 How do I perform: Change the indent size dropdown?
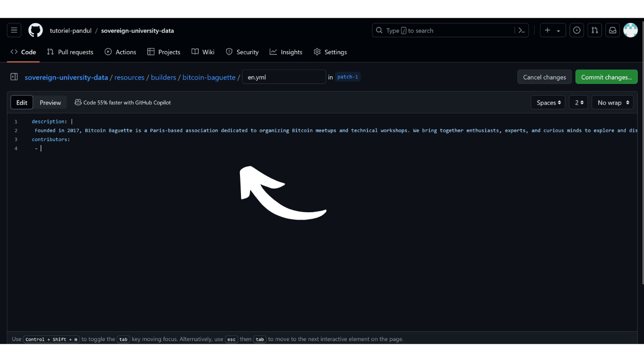[579, 103]
